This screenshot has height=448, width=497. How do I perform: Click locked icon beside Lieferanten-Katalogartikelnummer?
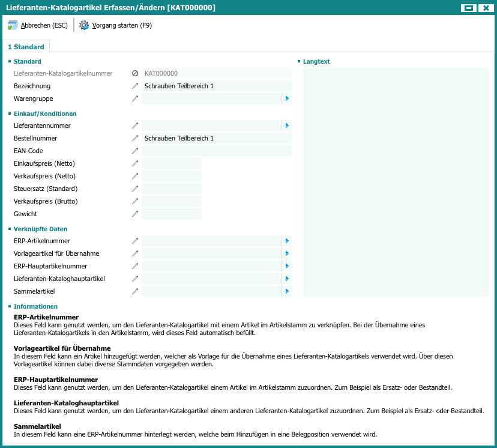(x=135, y=74)
